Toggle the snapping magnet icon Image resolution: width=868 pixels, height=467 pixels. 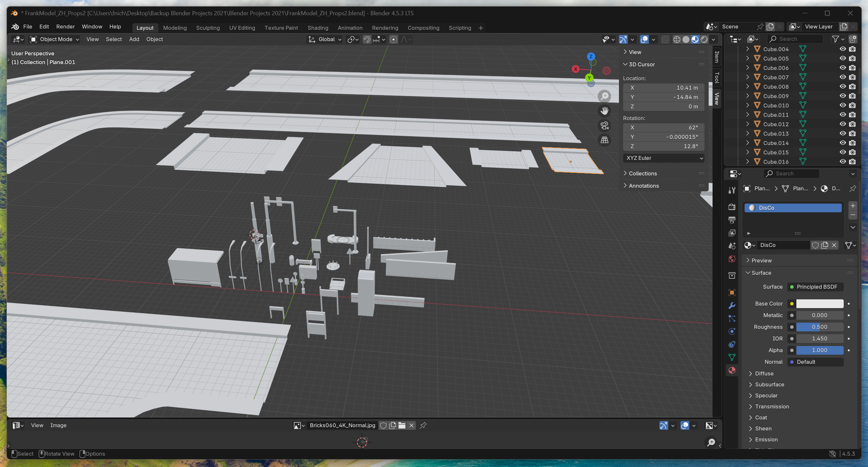(x=367, y=39)
